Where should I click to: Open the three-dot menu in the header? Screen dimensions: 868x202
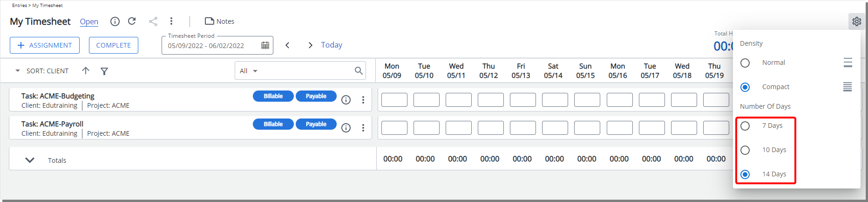coord(171,21)
